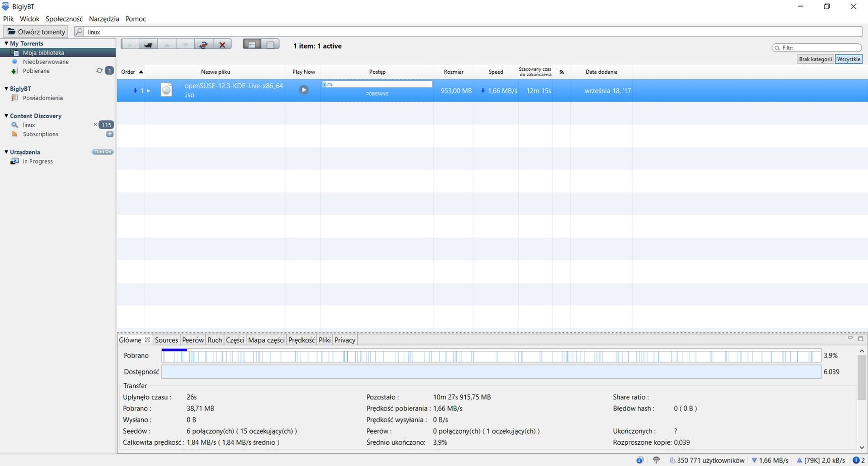Viewport: 868px width, 466px height.
Task: Click the status bar download speed indicator
Action: point(770,460)
